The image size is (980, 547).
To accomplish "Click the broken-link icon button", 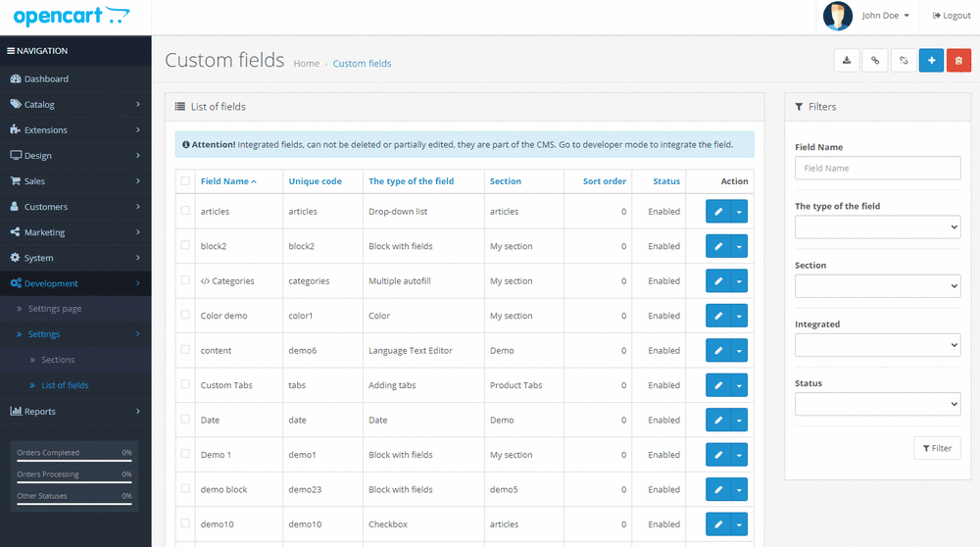I will [904, 61].
